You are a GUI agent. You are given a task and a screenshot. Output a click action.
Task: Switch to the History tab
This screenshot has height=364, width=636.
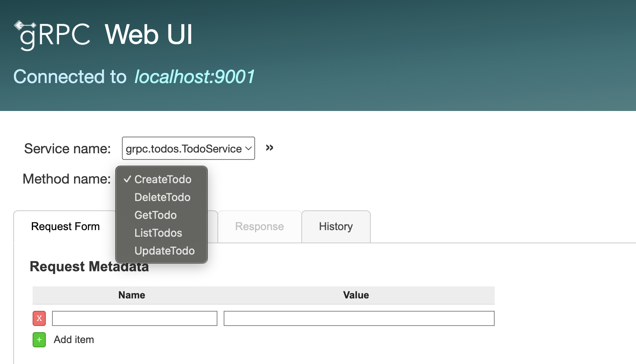click(x=335, y=226)
